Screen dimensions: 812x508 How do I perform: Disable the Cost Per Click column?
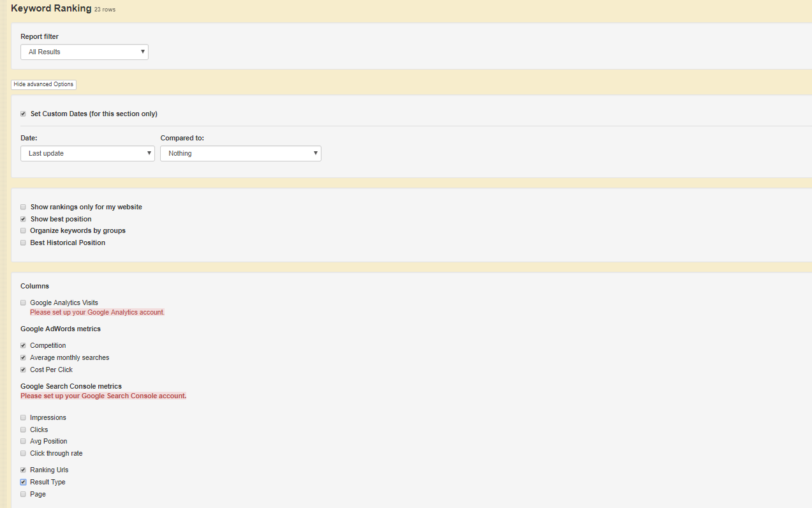tap(24, 370)
